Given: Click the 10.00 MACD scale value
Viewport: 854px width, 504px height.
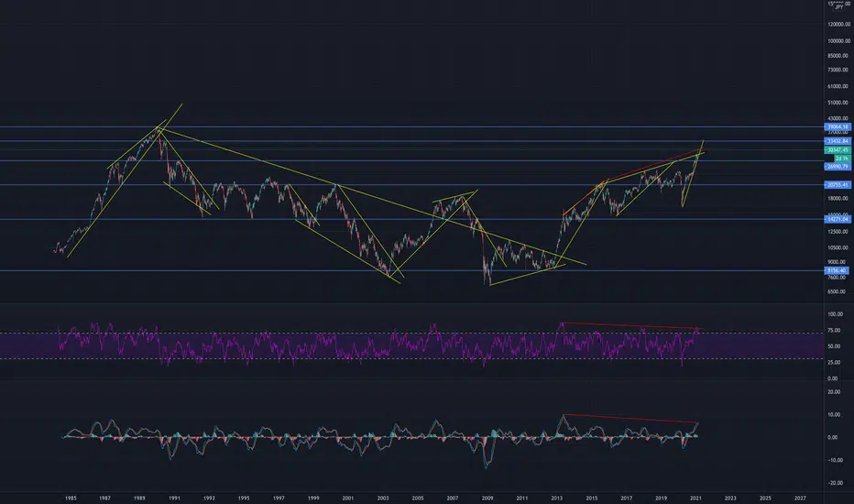Looking at the screenshot, I should (x=833, y=414).
